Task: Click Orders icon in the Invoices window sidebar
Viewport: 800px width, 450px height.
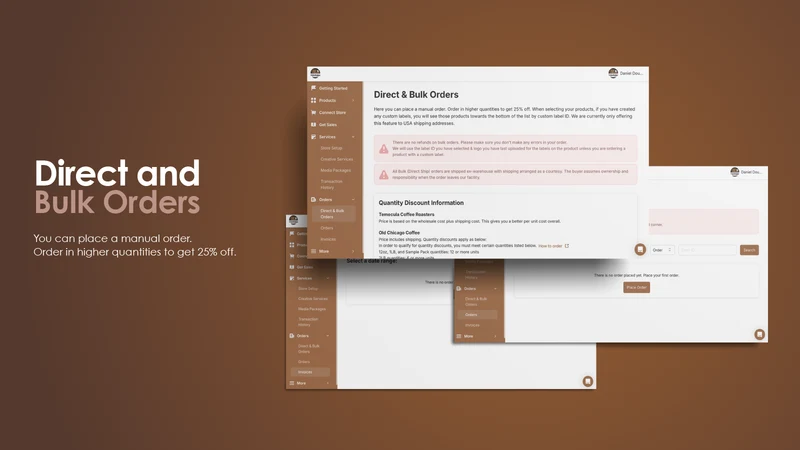Action: 292,336
